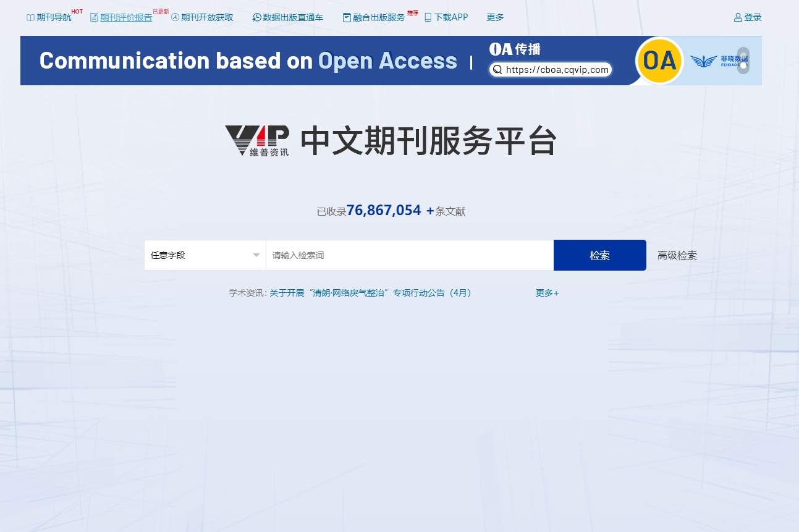Viewport: 799px width, 532px height.
Task: Click the edit icon beside 期刊评价报告
Action: (94, 17)
